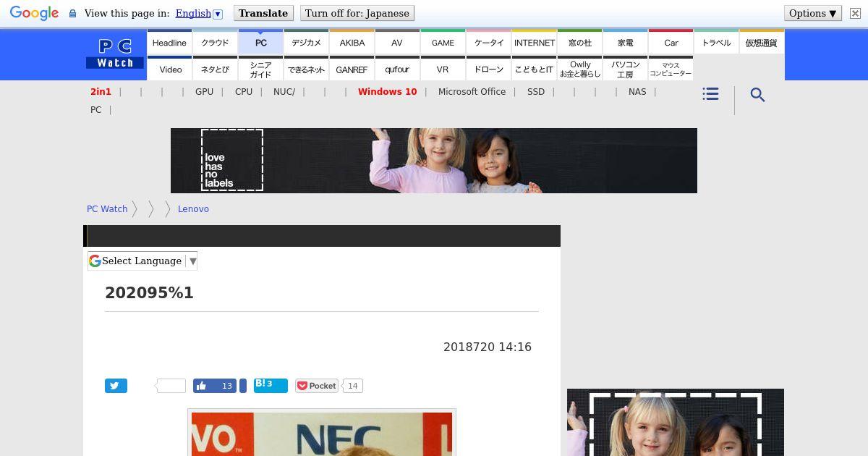Screen dimensions: 868x456
Task: Open the AKIBA tab
Action: 352,42
